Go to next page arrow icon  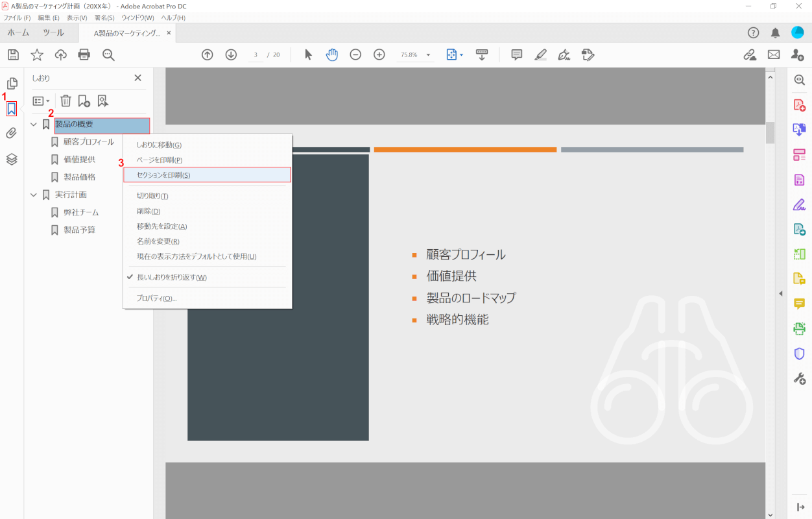pos(231,55)
